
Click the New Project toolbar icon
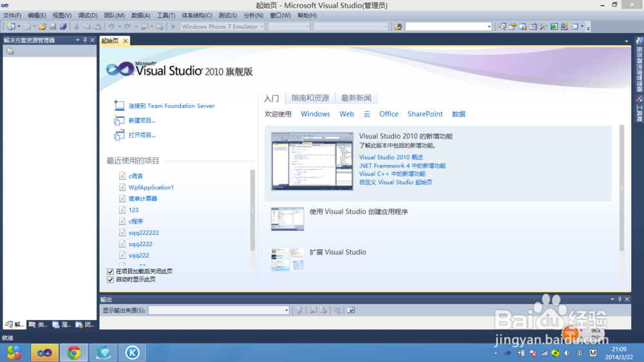click(11, 26)
